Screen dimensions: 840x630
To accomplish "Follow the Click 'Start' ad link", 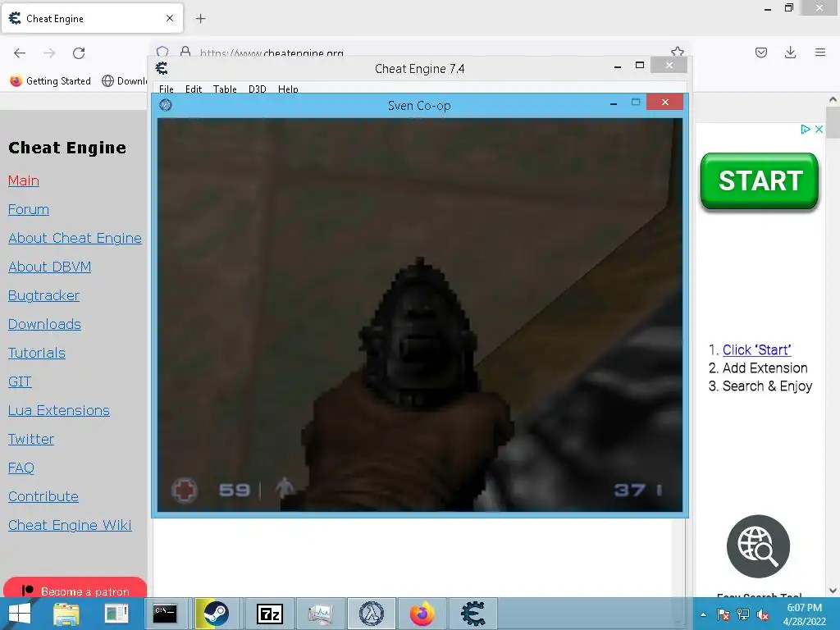I will pyautogui.click(x=756, y=349).
